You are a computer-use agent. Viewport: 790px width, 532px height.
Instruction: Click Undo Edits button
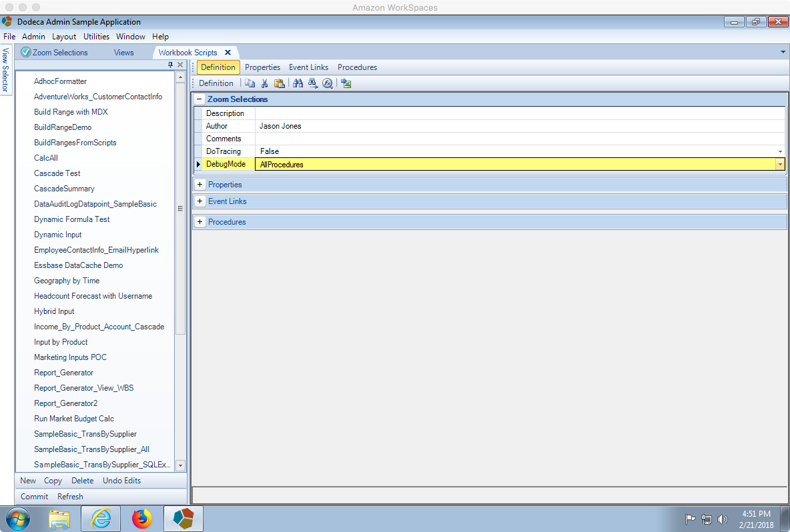pyautogui.click(x=122, y=481)
